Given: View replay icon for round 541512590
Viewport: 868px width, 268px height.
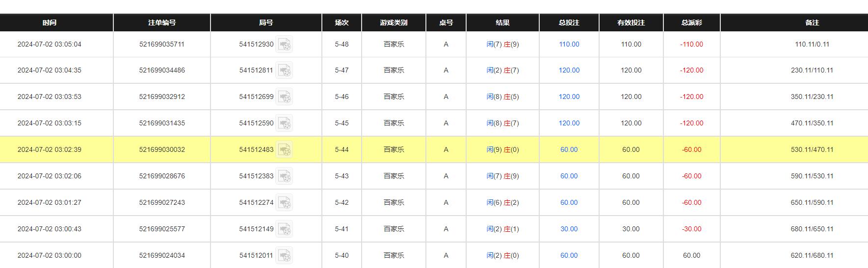Looking at the screenshot, I should coord(284,123).
